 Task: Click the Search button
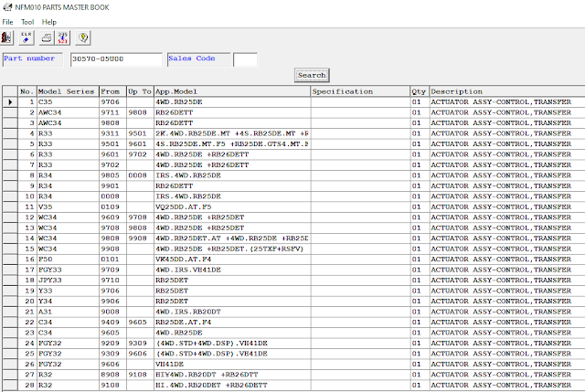coord(312,75)
